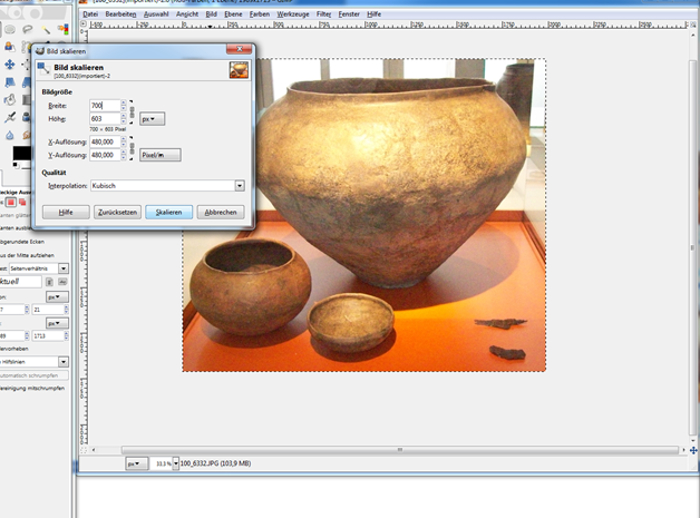The image size is (700, 518).
Task: Toggle chain link between X and Y resolution
Action: point(131,148)
